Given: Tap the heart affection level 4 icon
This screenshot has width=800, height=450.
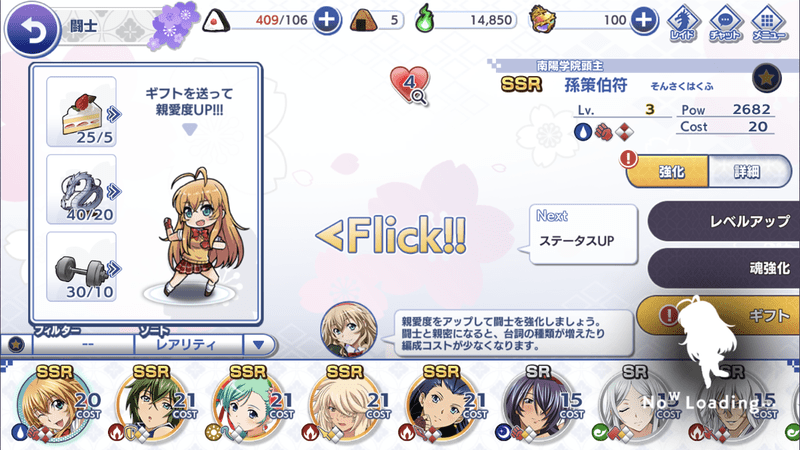Looking at the screenshot, I should click(x=410, y=85).
